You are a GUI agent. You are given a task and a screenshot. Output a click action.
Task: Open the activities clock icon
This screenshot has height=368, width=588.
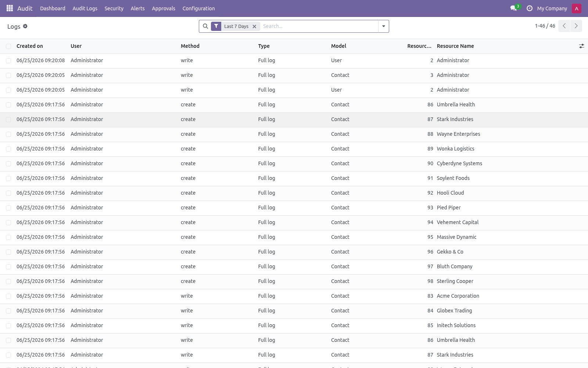pos(530,8)
